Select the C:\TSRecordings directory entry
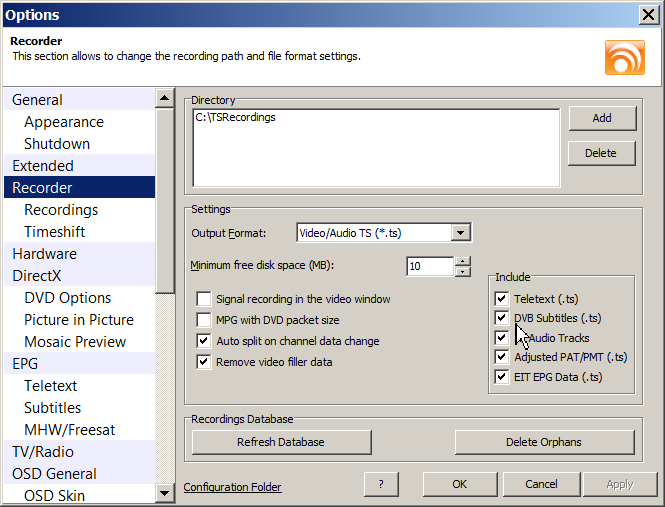This screenshot has width=665, height=507. coord(236,118)
